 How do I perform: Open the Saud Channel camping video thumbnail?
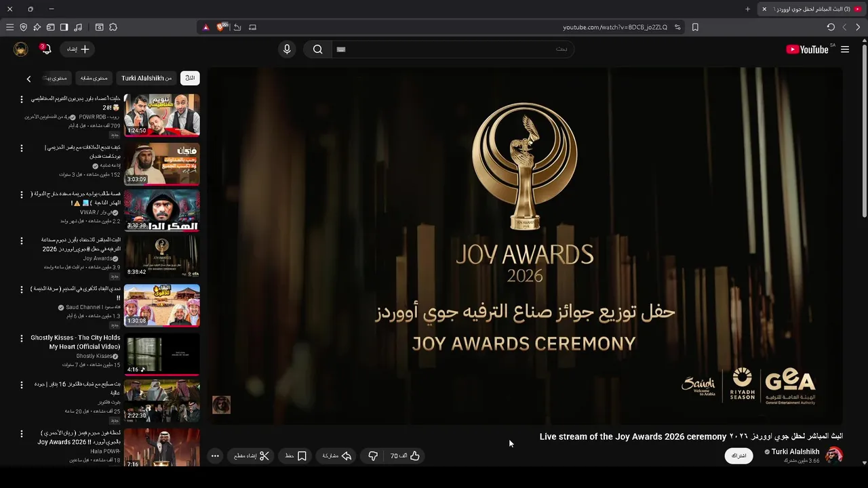pos(162,305)
